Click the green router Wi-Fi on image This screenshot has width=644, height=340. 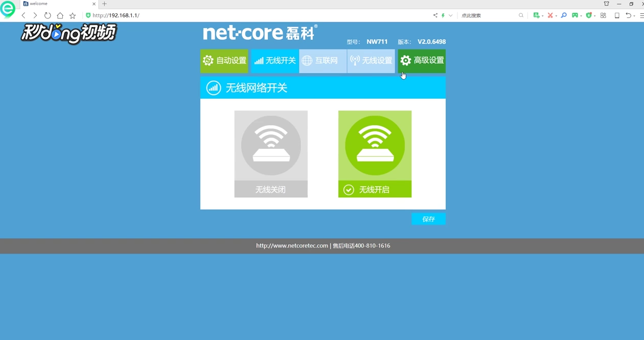click(375, 146)
